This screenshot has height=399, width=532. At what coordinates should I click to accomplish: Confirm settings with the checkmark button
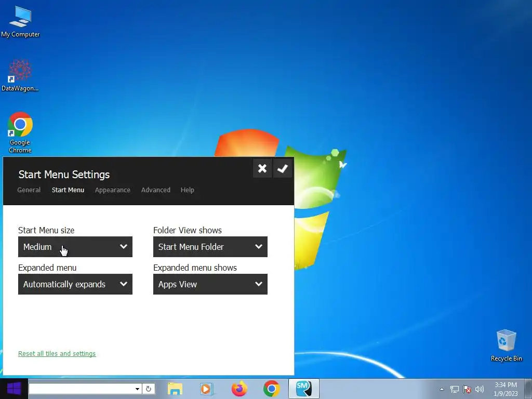[x=282, y=168]
